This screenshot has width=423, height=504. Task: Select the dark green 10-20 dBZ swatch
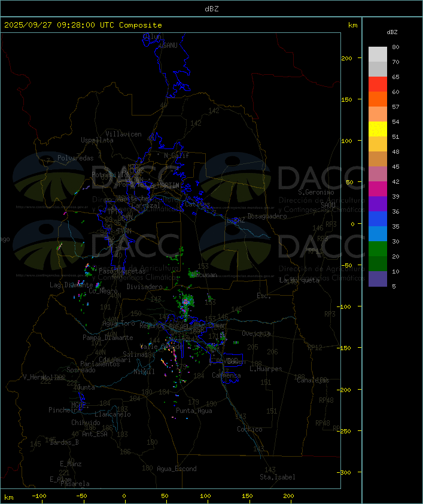[x=378, y=263]
